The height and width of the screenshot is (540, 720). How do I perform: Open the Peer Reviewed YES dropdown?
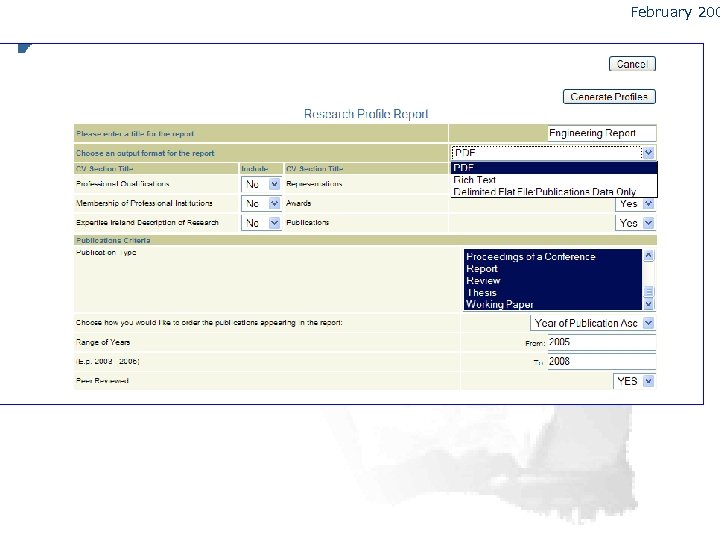tap(634, 381)
